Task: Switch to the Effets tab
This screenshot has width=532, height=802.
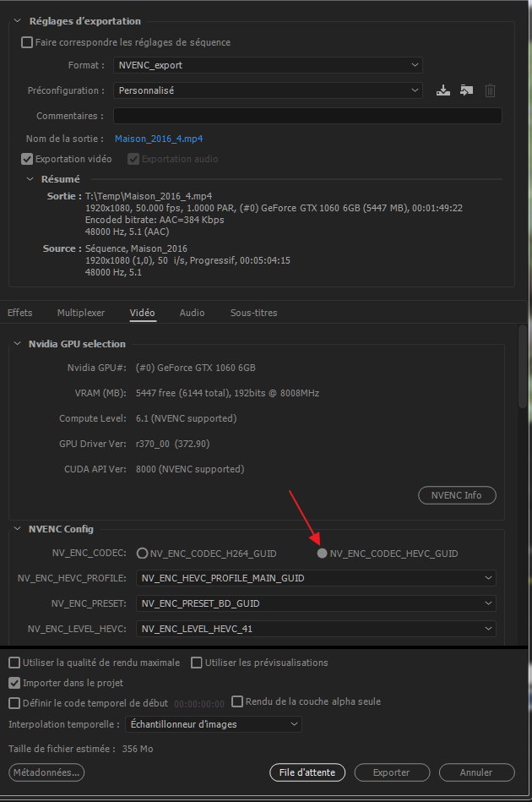Action: pyautogui.click(x=20, y=313)
